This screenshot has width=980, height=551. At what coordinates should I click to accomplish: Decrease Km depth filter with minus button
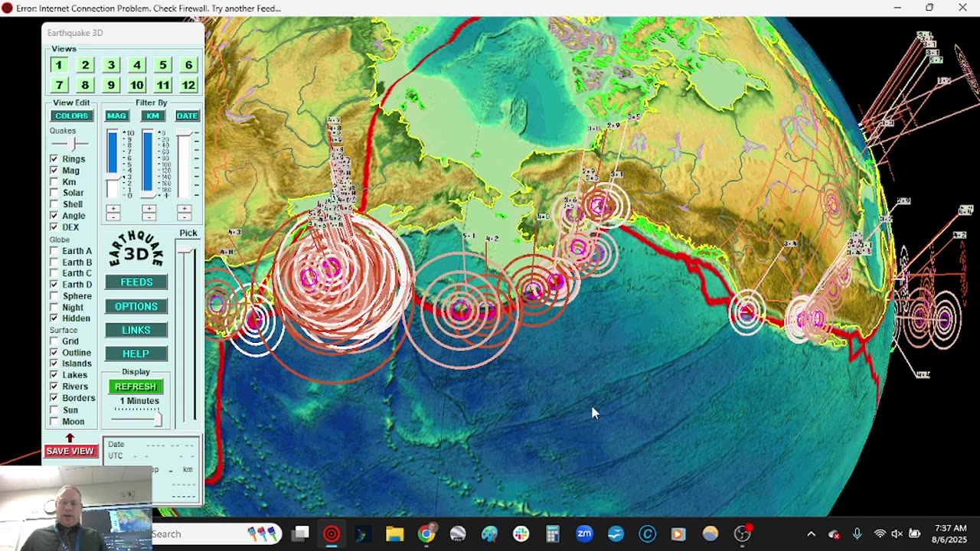(x=149, y=217)
